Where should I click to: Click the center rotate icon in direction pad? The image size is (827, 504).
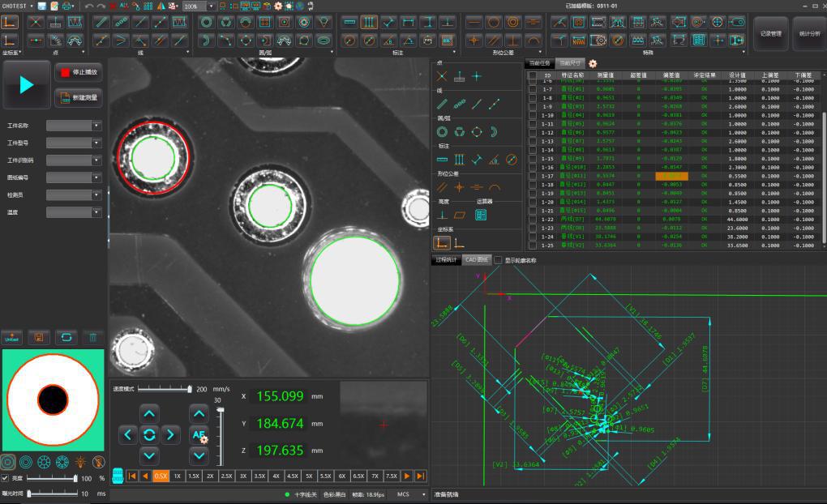point(149,435)
